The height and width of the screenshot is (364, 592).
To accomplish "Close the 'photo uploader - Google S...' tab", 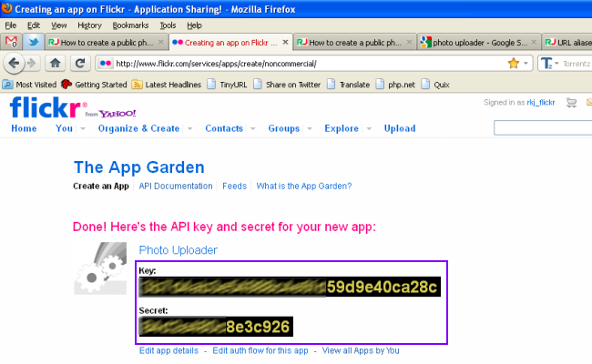I will pyautogui.click(x=534, y=42).
